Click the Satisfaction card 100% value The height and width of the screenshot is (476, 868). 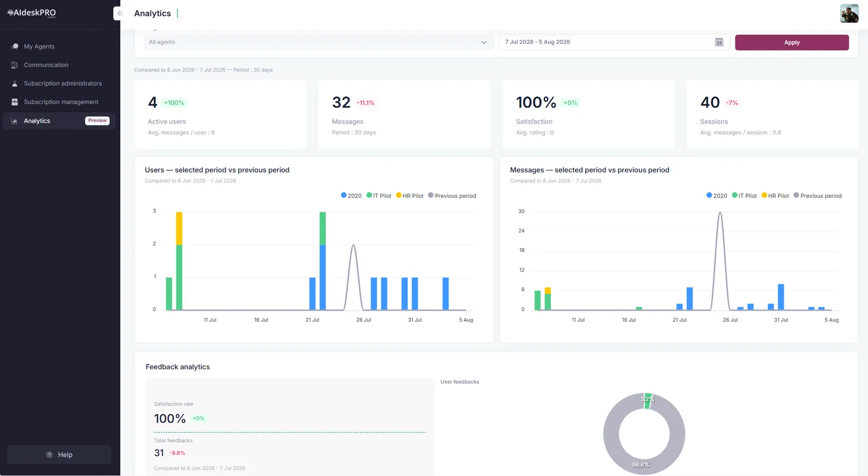point(536,102)
